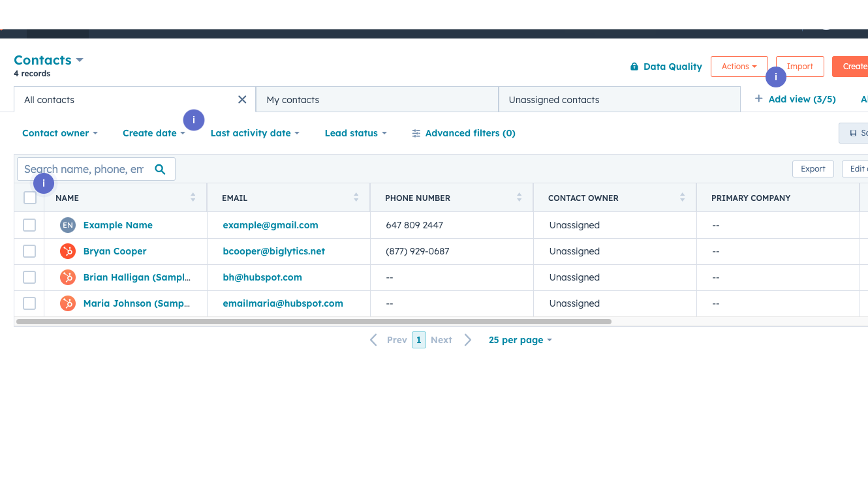Select the checkbox for Bryan Cooper

click(29, 251)
